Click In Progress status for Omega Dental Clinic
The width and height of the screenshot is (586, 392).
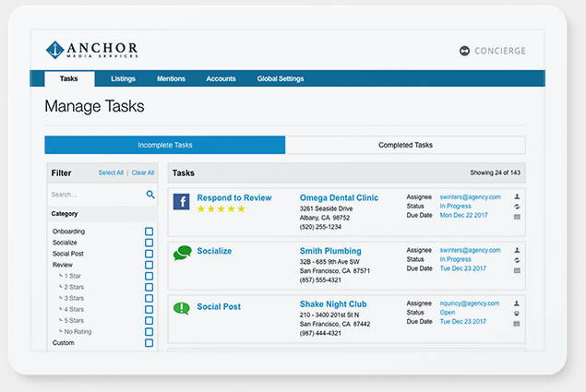click(455, 207)
